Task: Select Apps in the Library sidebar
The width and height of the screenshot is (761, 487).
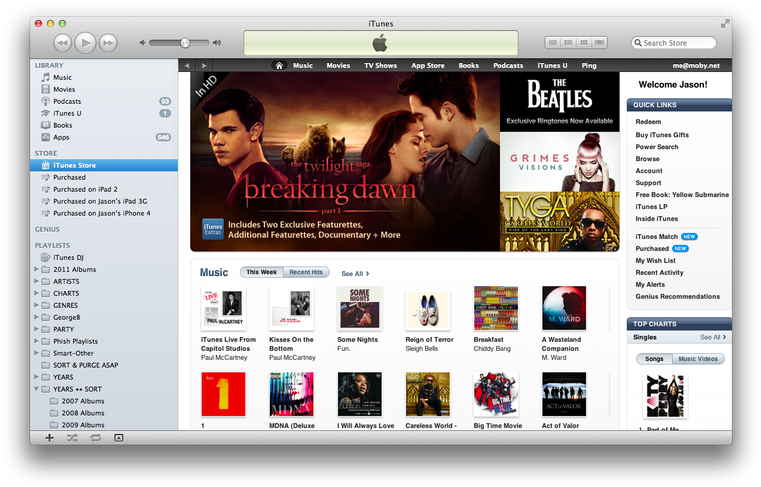Action: point(104,137)
